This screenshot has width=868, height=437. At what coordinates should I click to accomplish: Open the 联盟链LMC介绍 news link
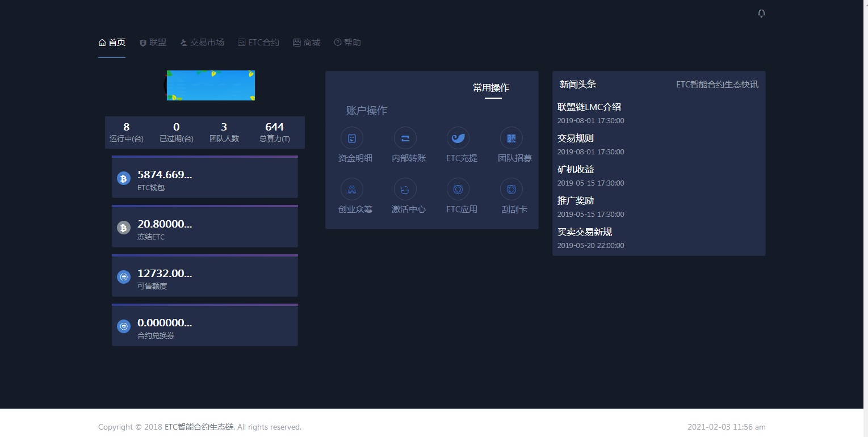[x=589, y=107]
